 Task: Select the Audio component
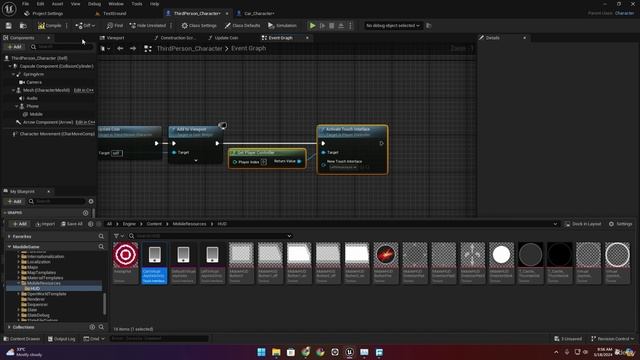click(x=32, y=98)
